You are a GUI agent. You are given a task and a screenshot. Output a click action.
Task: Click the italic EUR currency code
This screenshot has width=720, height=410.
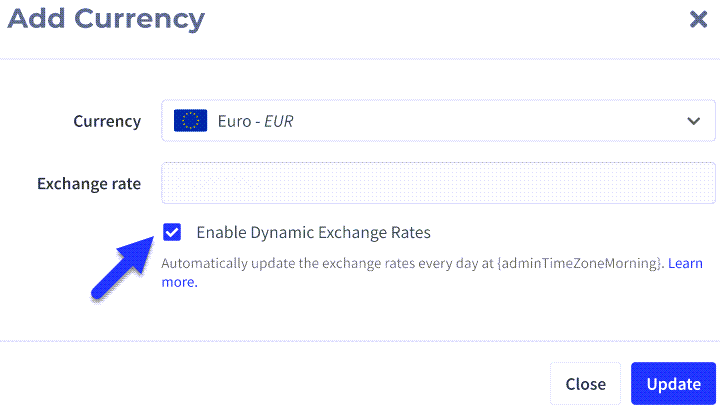[x=279, y=121]
